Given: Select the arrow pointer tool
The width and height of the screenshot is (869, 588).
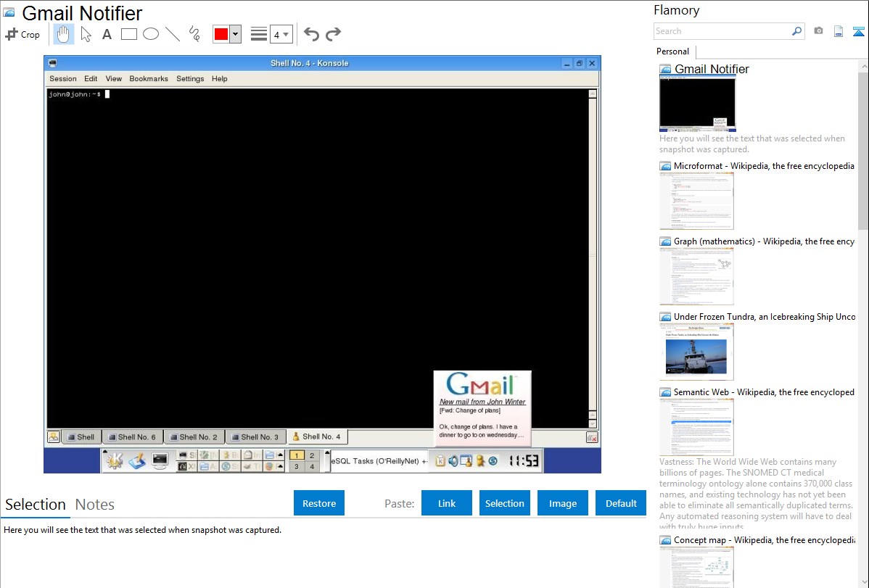Looking at the screenshot, I should (86, 34).
